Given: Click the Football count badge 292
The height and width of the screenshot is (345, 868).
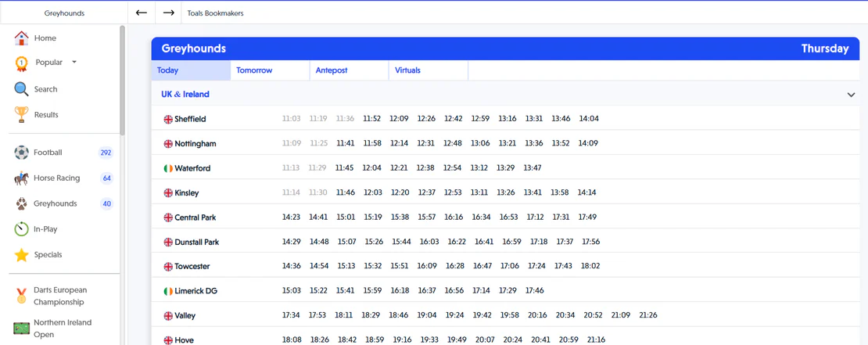Looking at the screenshot, I should pyautogui.click(x=106, y=153).
